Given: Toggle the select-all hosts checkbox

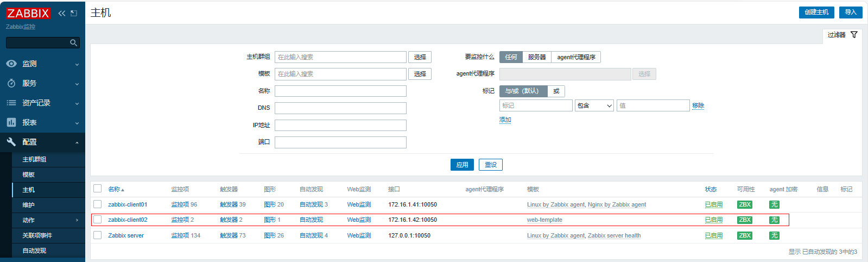Looking at the screenshot, I should point(98,189).
